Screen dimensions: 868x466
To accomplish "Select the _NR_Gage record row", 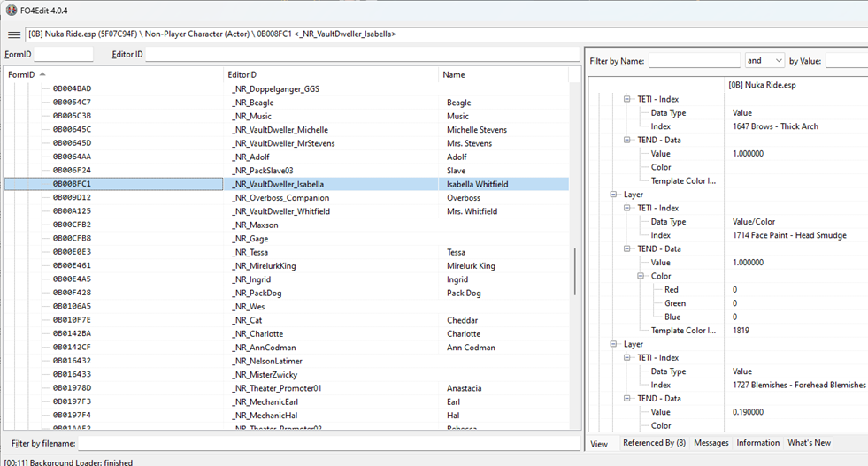I will point(286,239).
